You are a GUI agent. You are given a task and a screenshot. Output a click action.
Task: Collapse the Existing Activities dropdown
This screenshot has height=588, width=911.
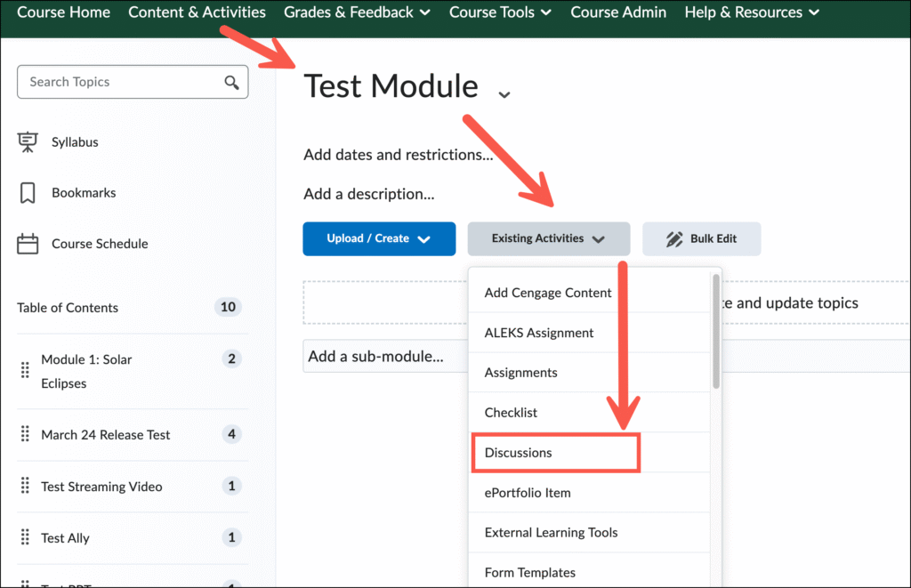pos(548,238)
